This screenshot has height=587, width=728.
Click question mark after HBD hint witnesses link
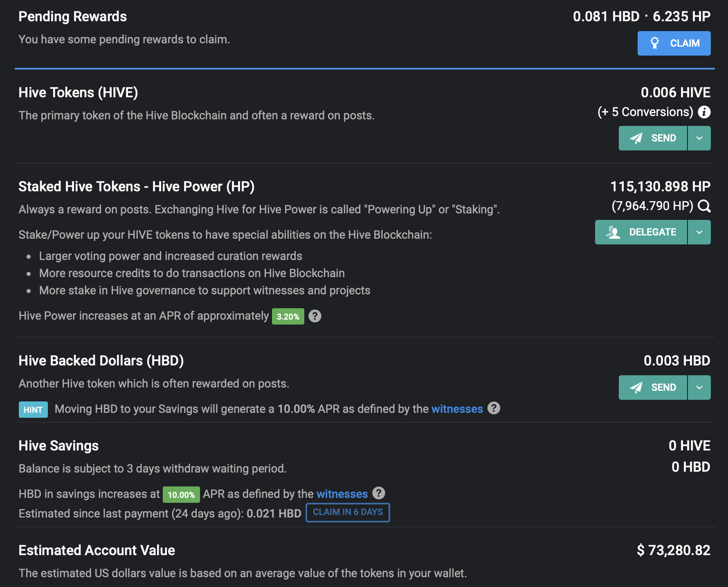(x=494, y=408)
